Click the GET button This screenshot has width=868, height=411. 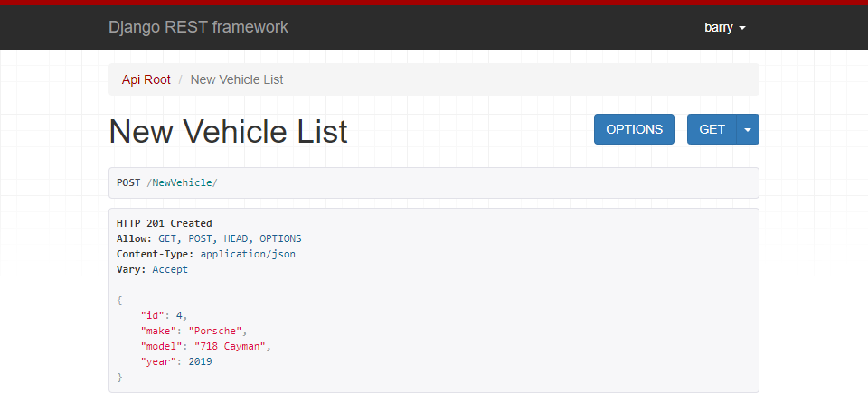[712, 129]
